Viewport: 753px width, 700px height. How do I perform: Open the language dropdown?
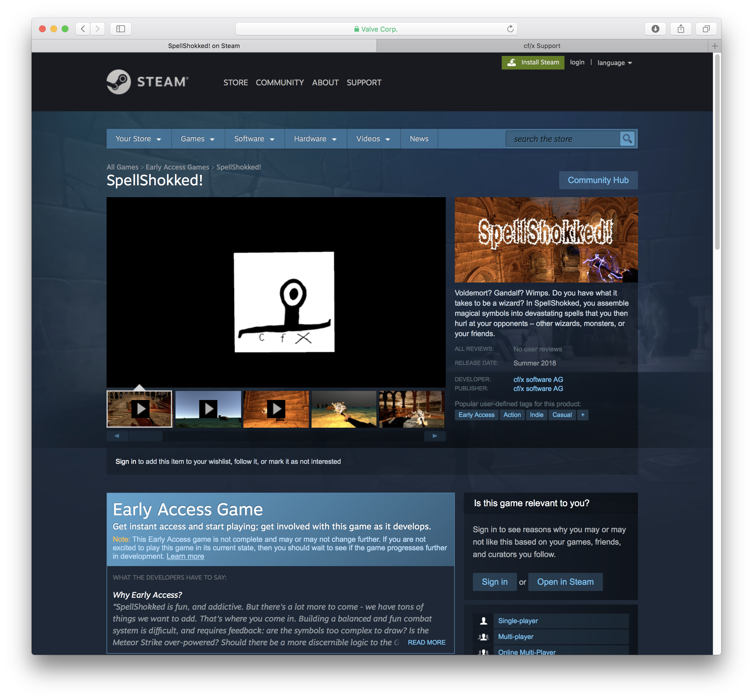[x=615, y=63]
